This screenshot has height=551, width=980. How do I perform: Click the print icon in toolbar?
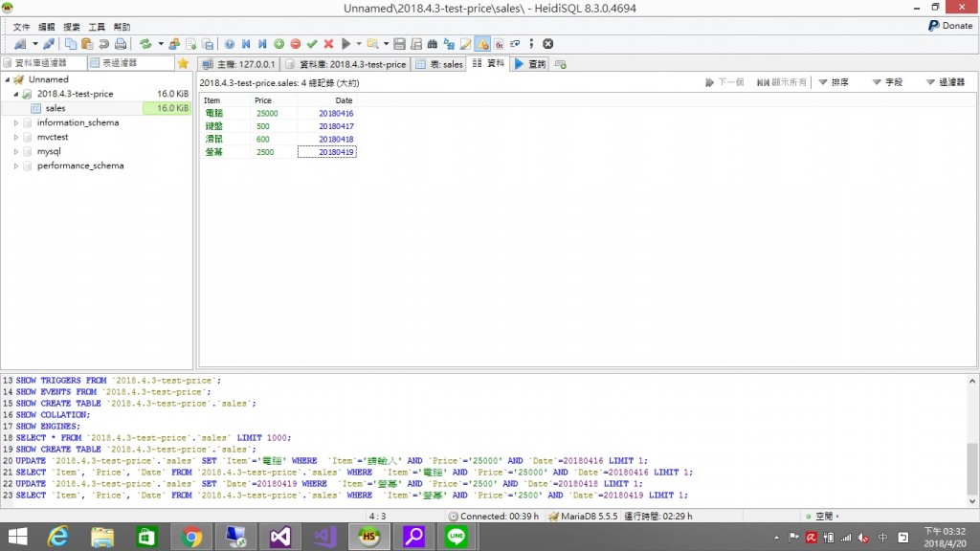tap(121, 44)
